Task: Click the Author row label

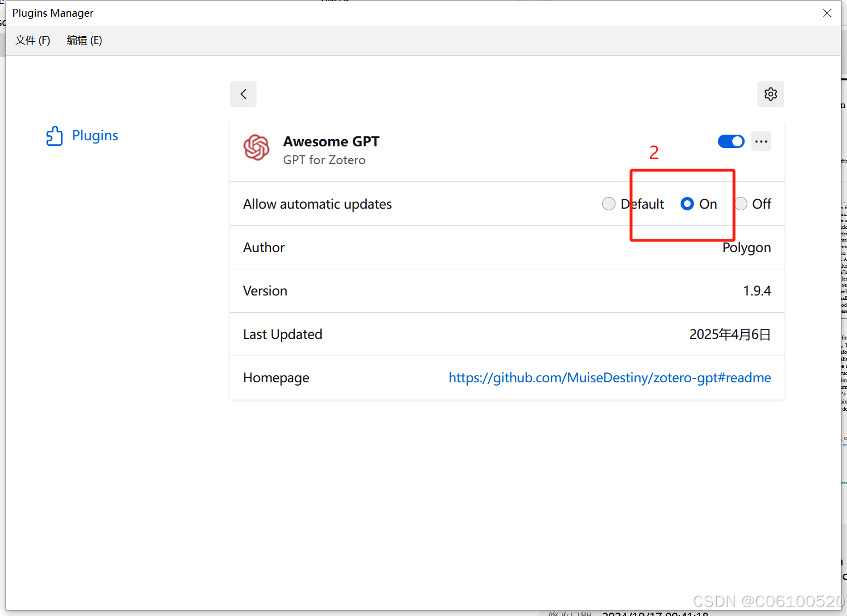Action: click(264, 247)
